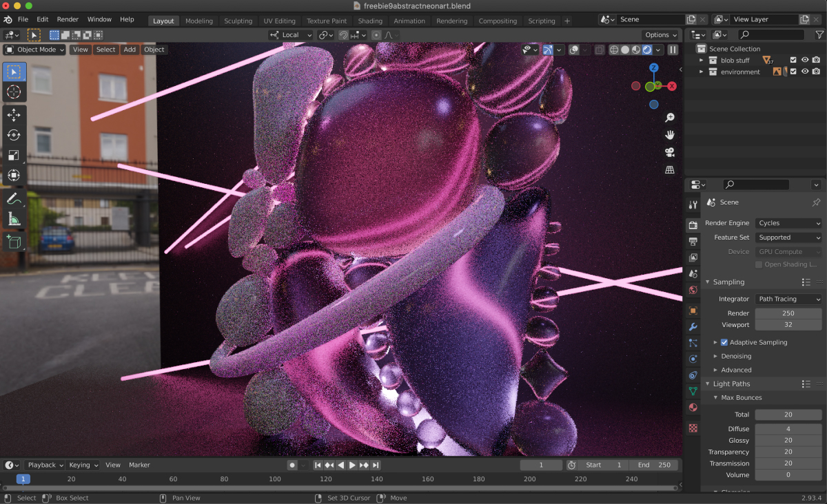
Task: Open the Tool properties tab
Action: (x=693, y=205)
